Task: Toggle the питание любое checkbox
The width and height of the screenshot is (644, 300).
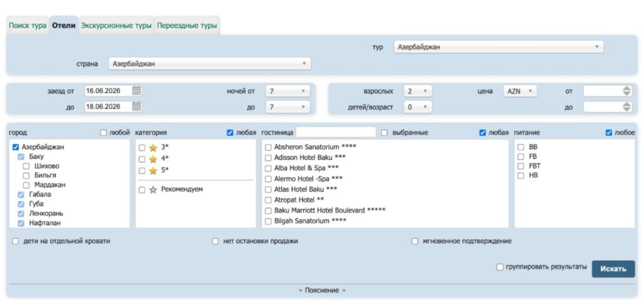Action: pos(609,133)
